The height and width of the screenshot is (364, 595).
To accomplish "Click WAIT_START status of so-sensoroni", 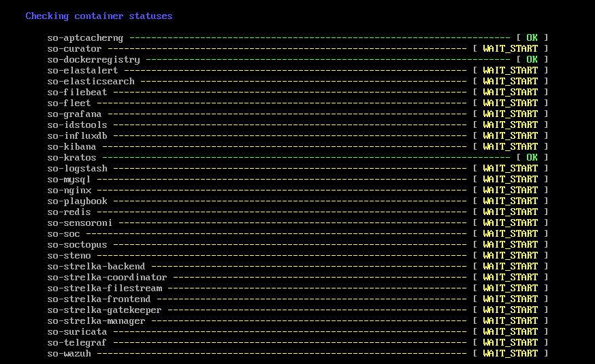I will [x=510, y=223].
